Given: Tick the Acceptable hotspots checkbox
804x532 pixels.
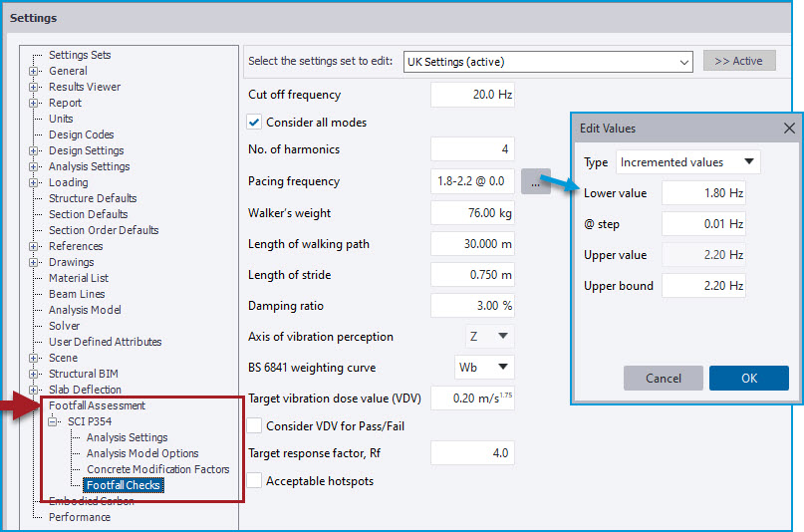Looking at the screenshot, I should pyautogui.click(x=255, y=481).
